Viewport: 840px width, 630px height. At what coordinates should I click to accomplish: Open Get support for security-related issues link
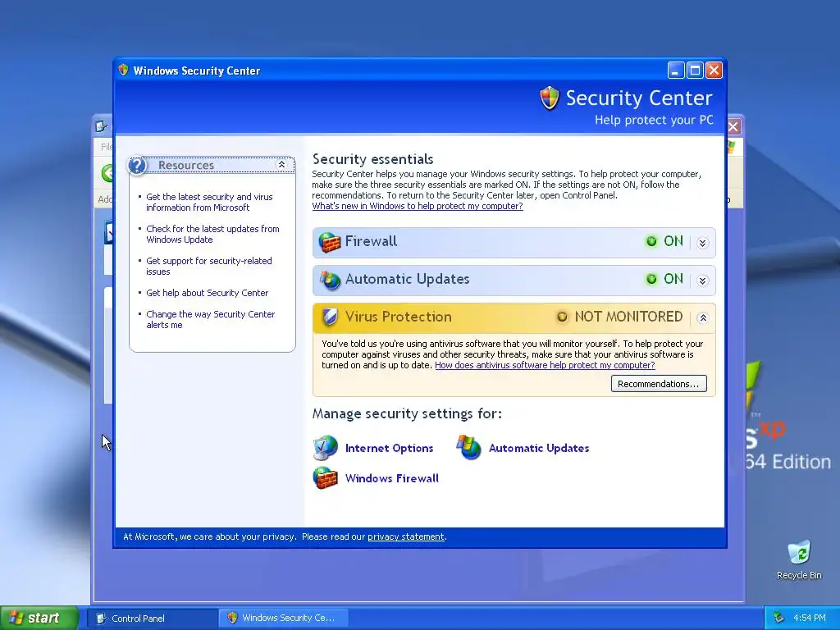pyautogui.click(x=209, y=267)
